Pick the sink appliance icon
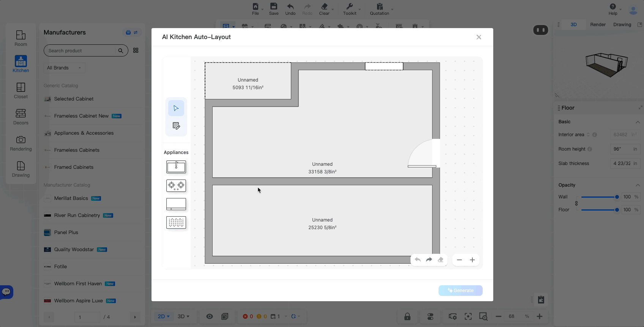Image resolution: width=644 pixels, height=327 pixels. click(176, 167)
